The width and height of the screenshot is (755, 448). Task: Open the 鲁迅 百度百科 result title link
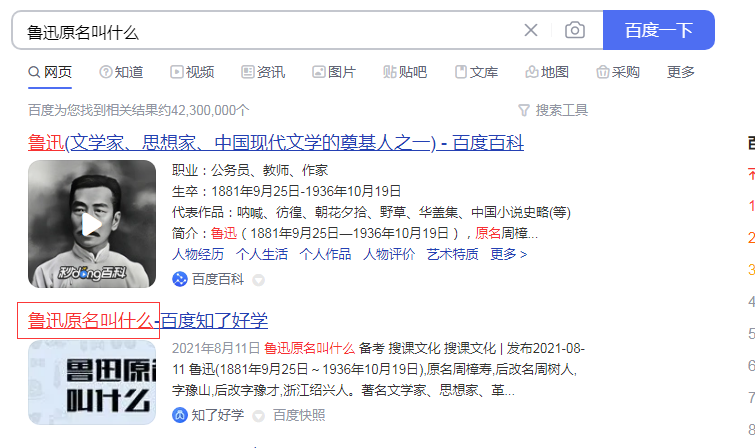click(x=276, y=143)
